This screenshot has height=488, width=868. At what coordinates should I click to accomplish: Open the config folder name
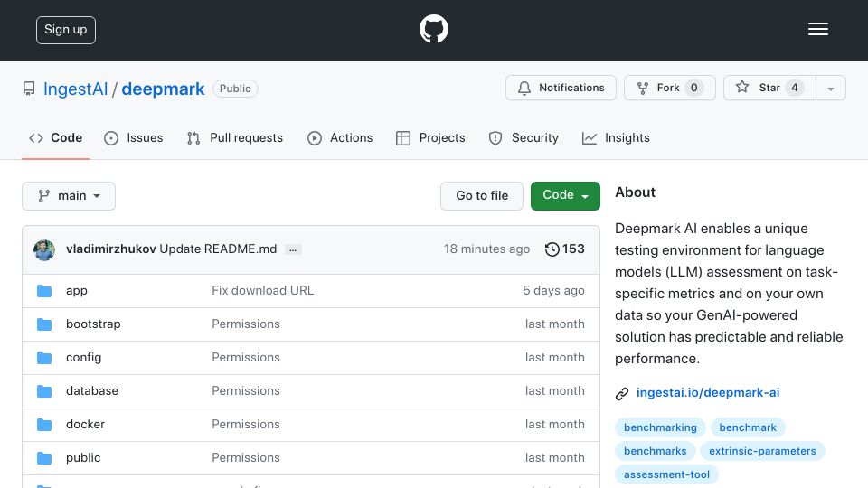click(x=83, y=358)
